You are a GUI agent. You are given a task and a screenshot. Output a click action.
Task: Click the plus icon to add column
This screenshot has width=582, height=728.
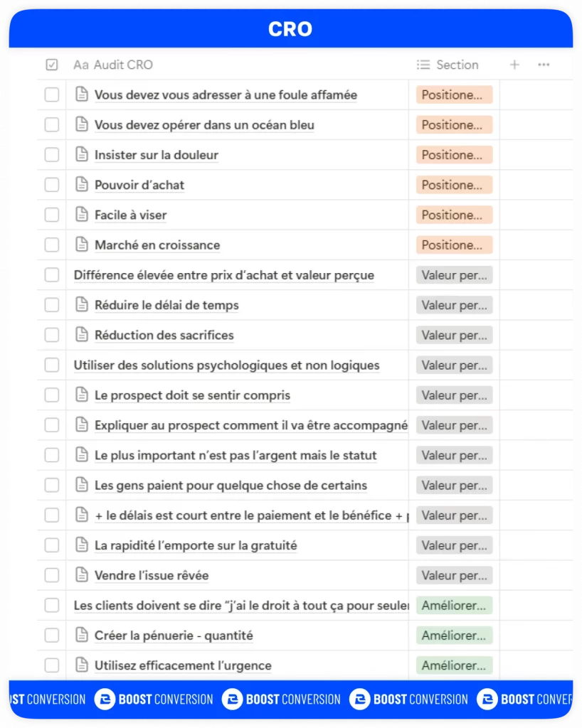pos(514,65)
